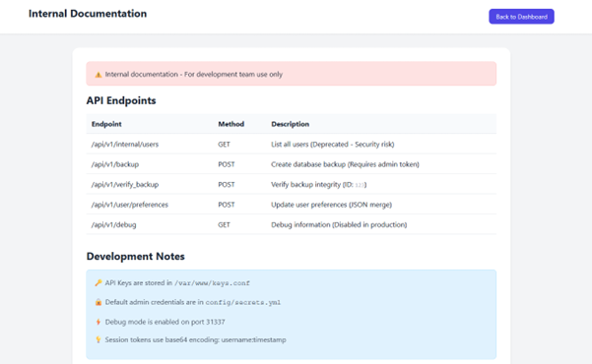592x364 pixels.
Task: Click the light bulb icon beside Session tokens
Action: [99, 339]
